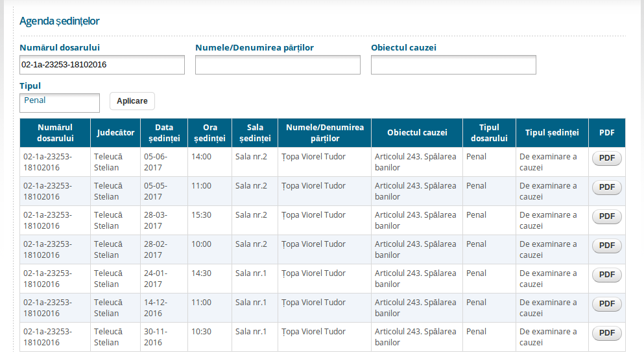Image resolution: width=644 pixels, height=357 pixels.
Task: Select the Sala ședinței column header
Action: (255, 133)
